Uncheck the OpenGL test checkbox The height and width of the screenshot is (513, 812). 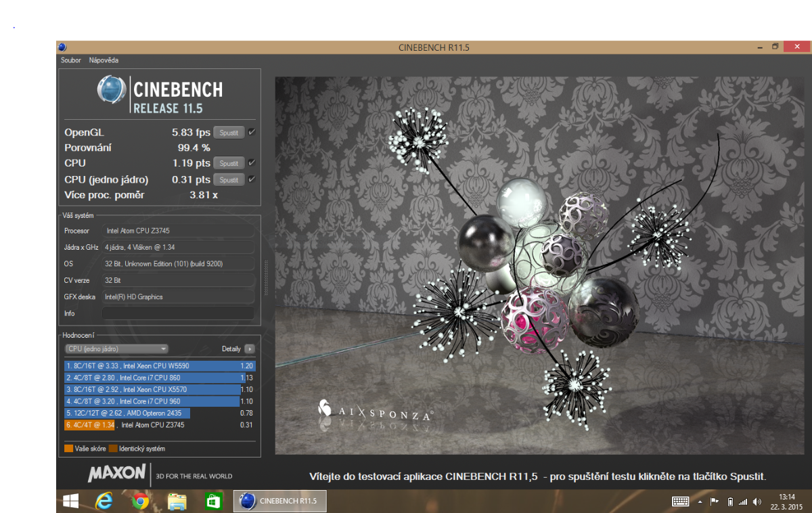click(x=252, y=133)
